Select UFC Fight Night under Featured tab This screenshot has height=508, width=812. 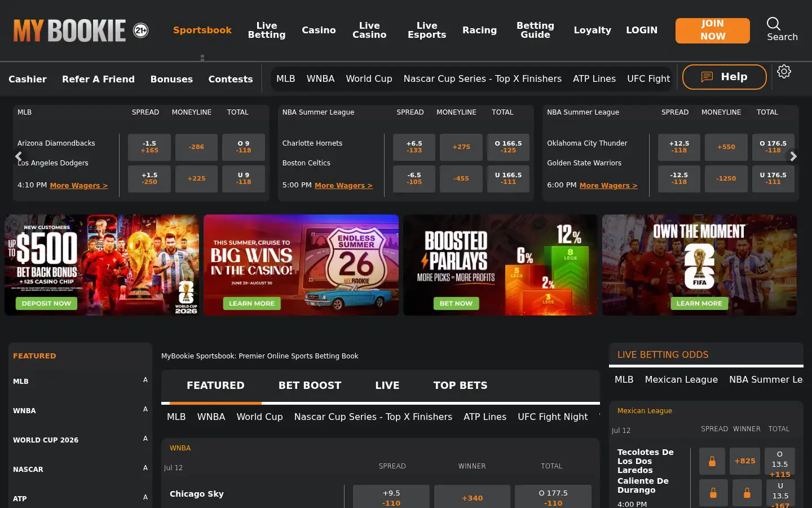pos(553,417)
